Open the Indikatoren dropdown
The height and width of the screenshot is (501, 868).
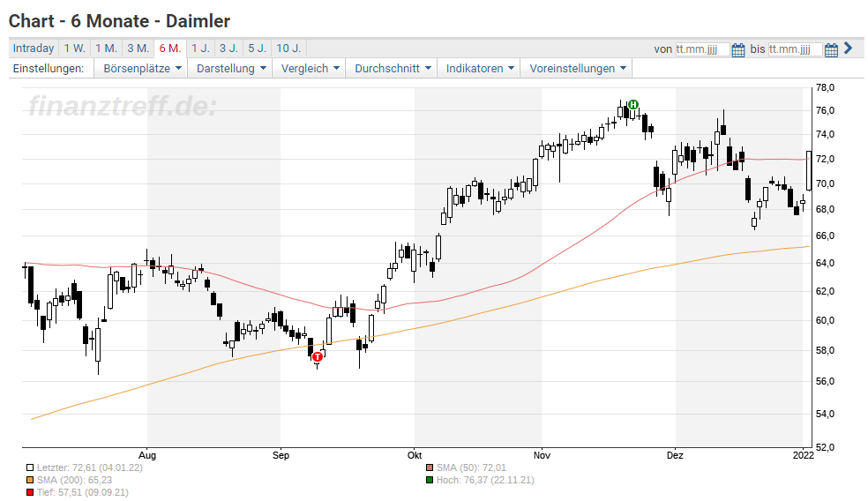click(480, 69)
